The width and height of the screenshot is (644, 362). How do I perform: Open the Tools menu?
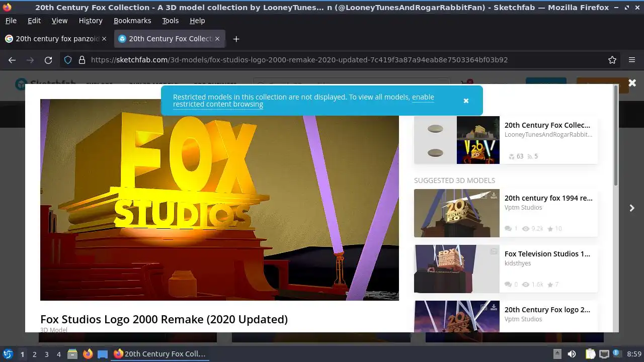click(x=170, y=21)
